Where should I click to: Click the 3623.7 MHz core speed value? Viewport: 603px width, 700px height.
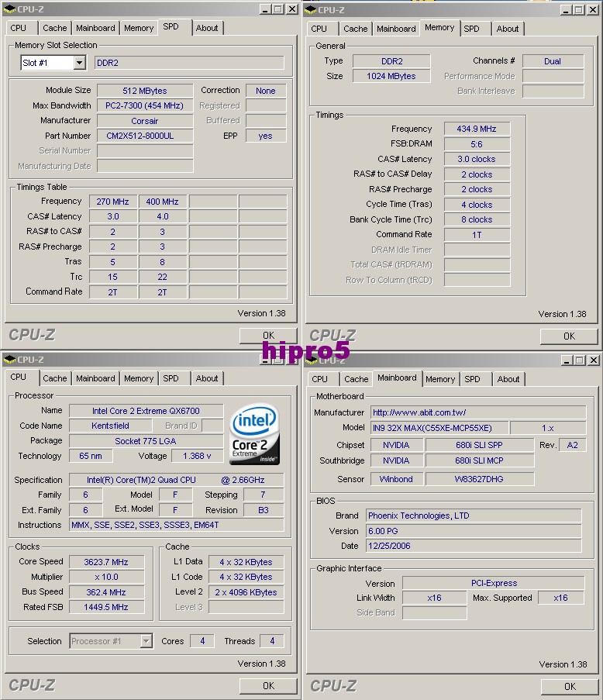[x=107, y=562]
